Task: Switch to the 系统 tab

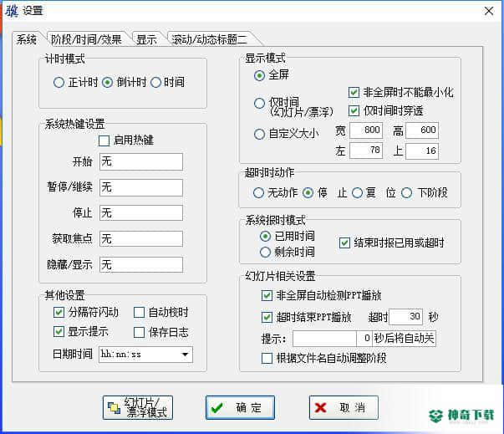Action: (27, 40)
